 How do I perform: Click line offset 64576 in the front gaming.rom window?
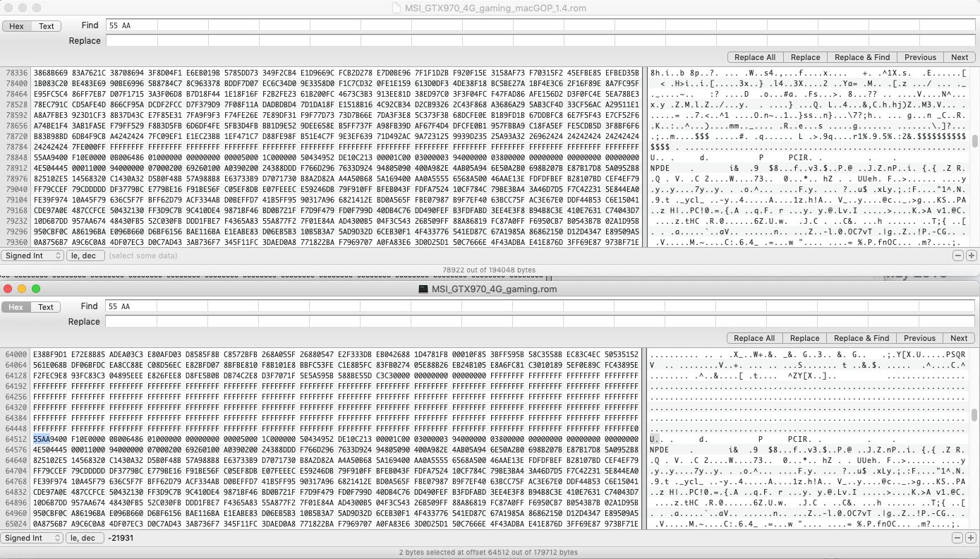point(16,450)
